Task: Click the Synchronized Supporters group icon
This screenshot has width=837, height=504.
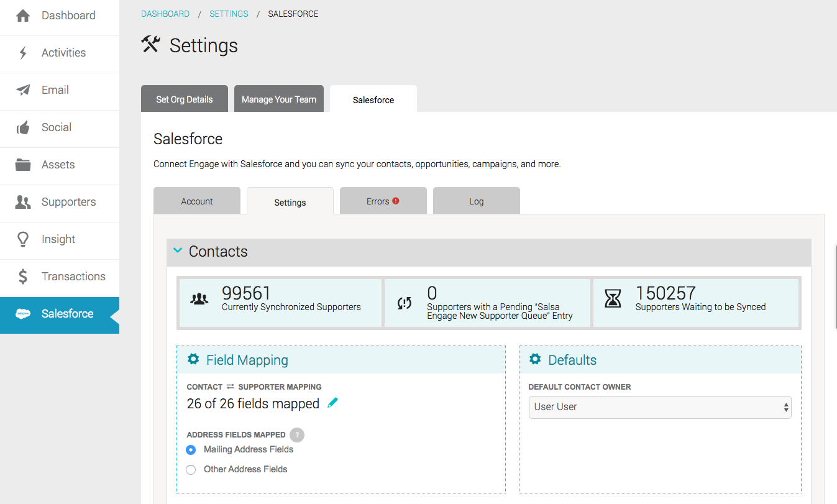Action: 199,300
